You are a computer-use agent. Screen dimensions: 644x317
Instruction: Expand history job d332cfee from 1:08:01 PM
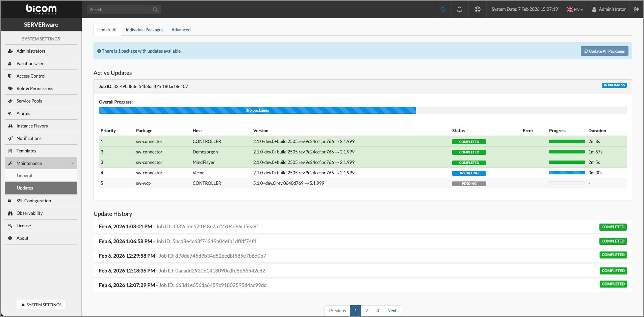pyautogui.click(x=363, y=227)
